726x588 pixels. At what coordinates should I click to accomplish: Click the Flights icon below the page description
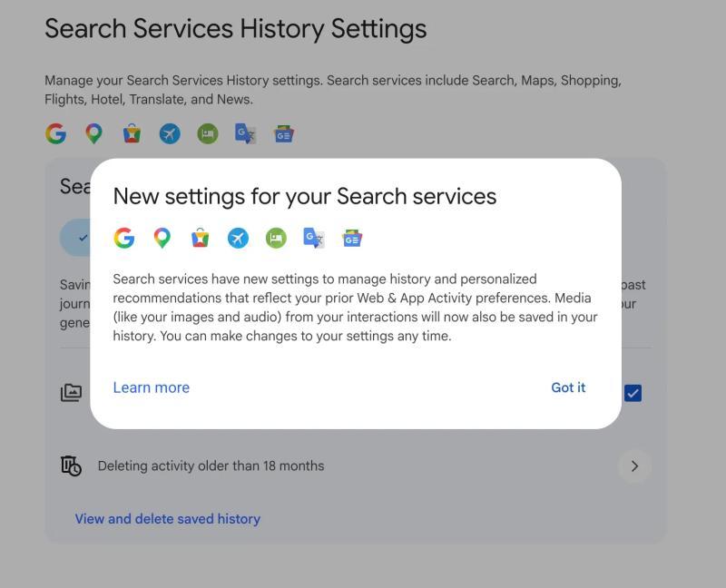(170, 133)
